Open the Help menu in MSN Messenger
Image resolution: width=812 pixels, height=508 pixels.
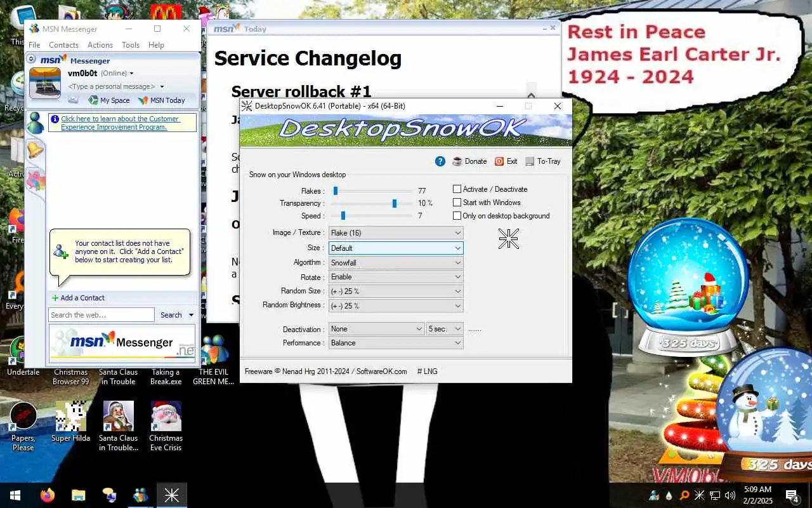[156, 45]
